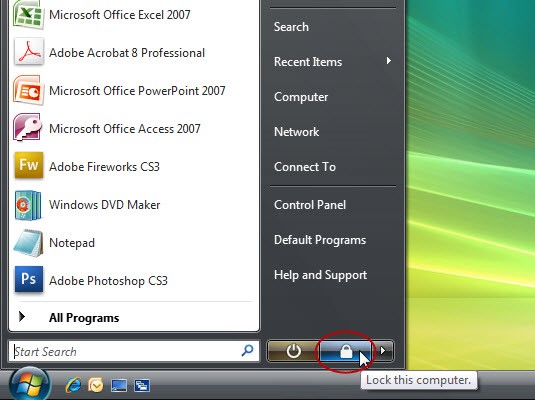Launch Microsoft Office Access 2007 icon
The width and height of the screenshot is (535, 400).
[28, 127]
